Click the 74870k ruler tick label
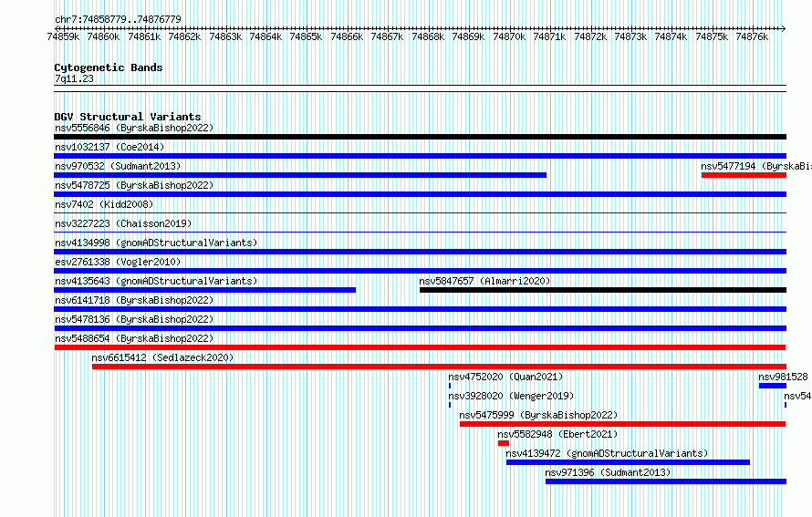812x517 pixels. [x=509, y=36]
